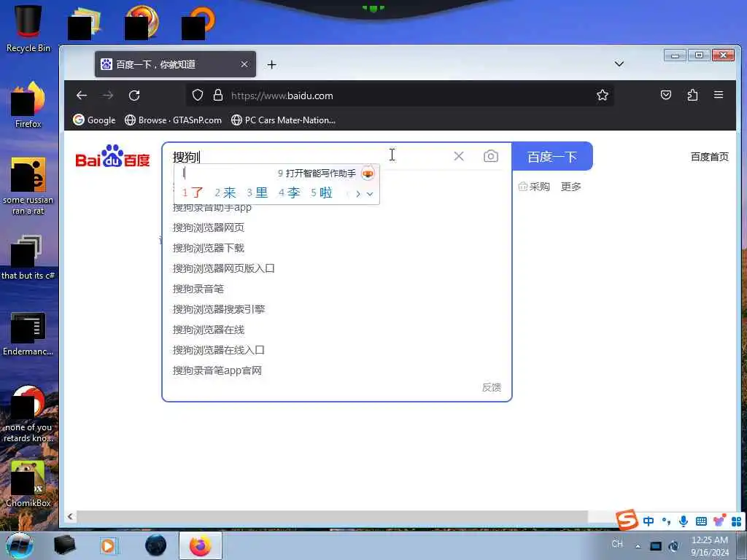Click the Sogou S logo on IME bar
The height and width of the screenshot is (560, 747).
click(627, 519)
